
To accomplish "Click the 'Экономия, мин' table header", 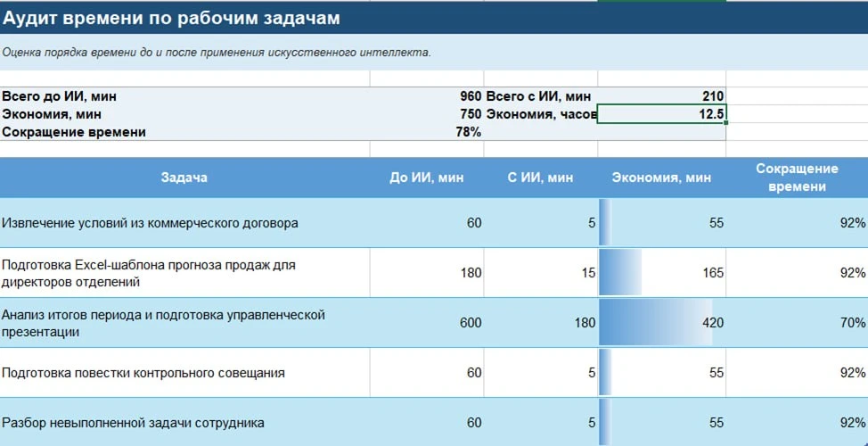I will coord(662,178).
